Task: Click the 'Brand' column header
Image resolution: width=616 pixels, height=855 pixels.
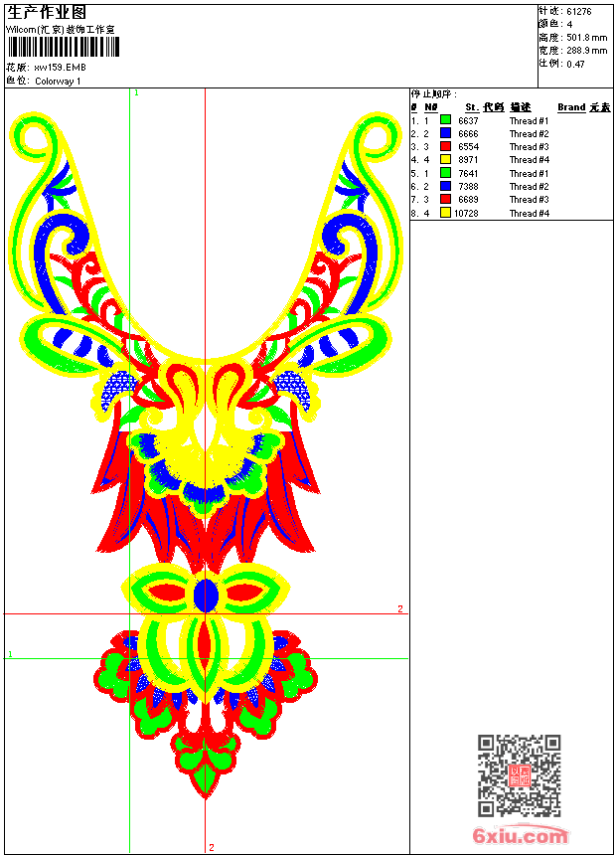Action: 571,107
